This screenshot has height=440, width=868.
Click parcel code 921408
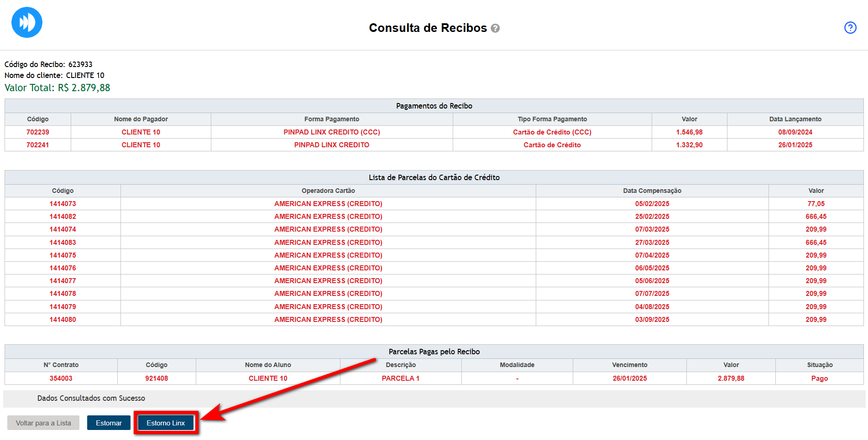(157, 378)
